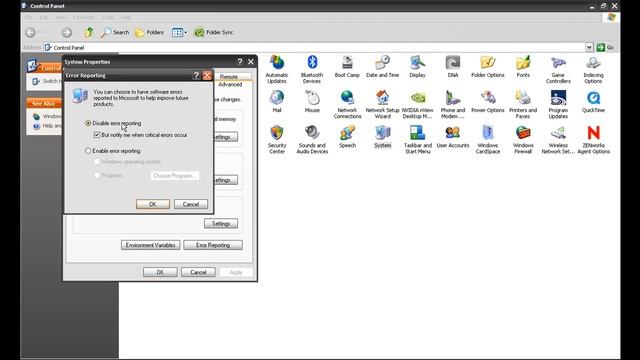This screenshot has width=640, height=360.
Task: Open Taskbar and Start Menu
Action: [418, 140]
